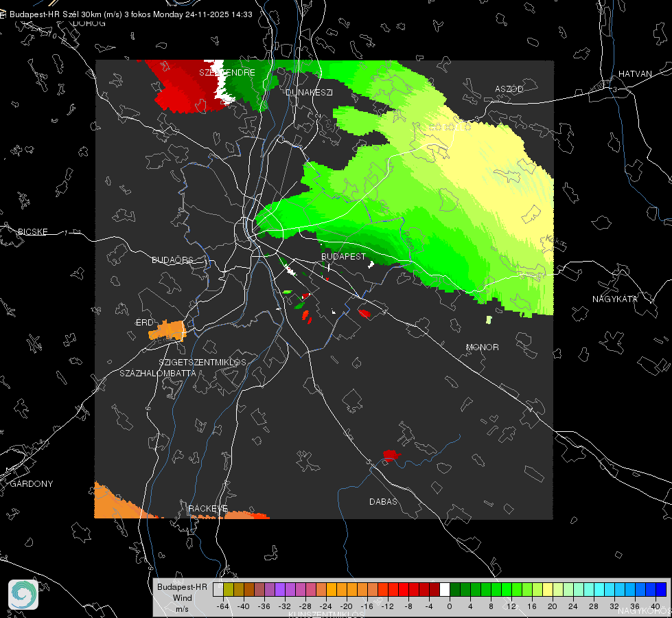Click the 16 legend scale value
The width and height of the screenshot is (672, 618).
[531, 606]
